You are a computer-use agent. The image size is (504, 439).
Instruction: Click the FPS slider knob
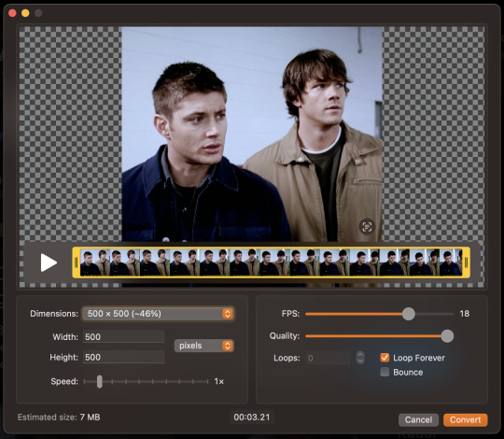tap(409, 314)
